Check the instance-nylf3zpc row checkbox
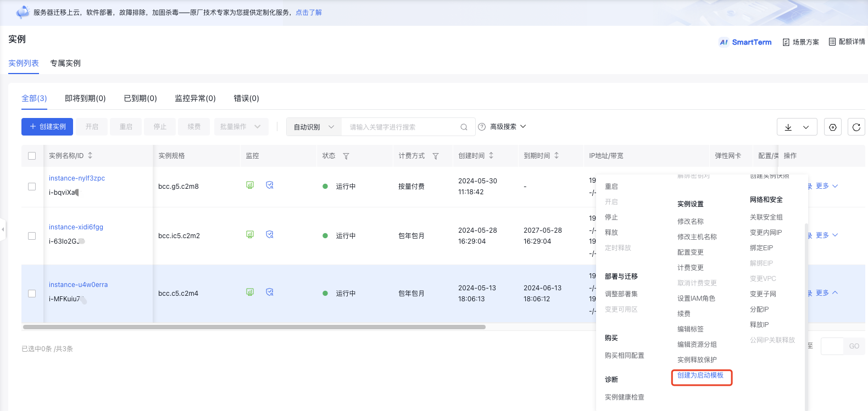 coord(32,187)
